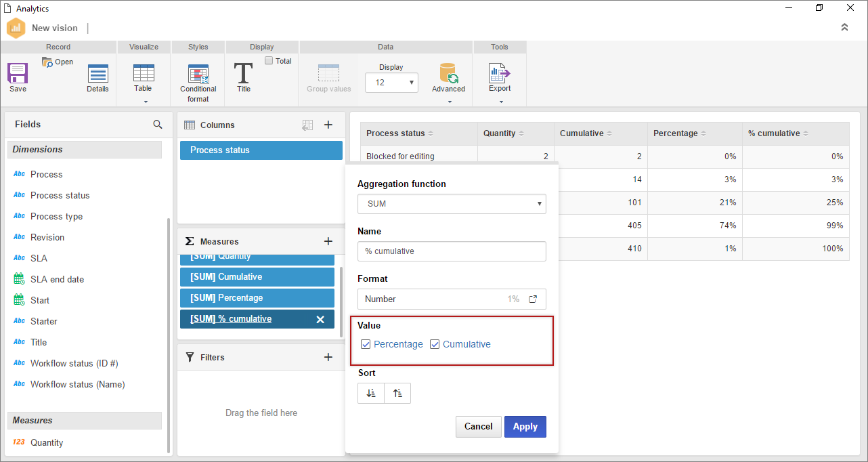Screen dimensions: 868x462
Task: Click the Fields panel scrollbar
Action: tap(169, 335)
